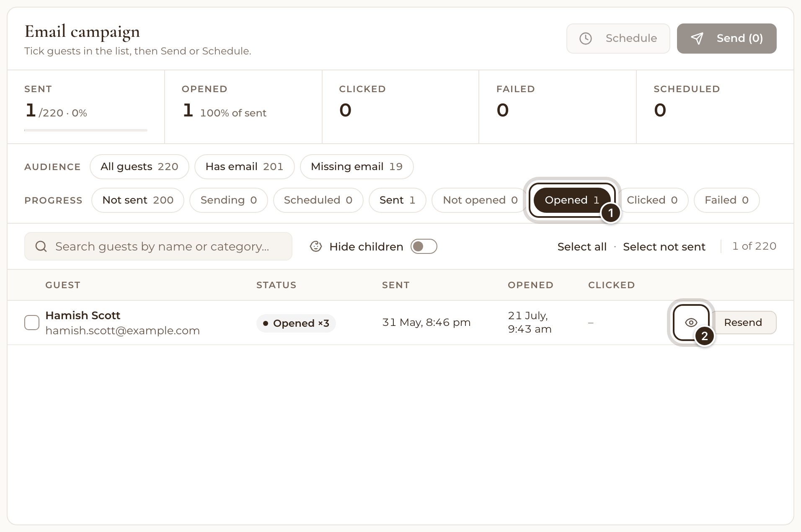Viewport: 801px width, 532px height.
Task: Click the GUEST column header
Action: (x=63, y=285)
